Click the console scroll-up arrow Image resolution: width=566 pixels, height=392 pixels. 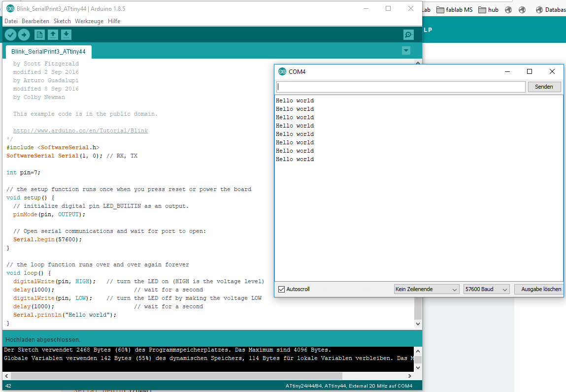[418, 351]
